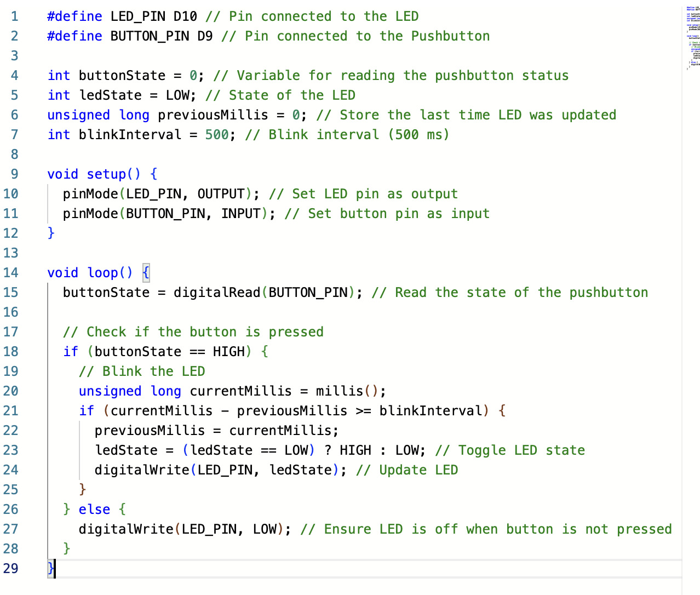
Task: Click the else keyword on line 26
Action: pos(94,509)
